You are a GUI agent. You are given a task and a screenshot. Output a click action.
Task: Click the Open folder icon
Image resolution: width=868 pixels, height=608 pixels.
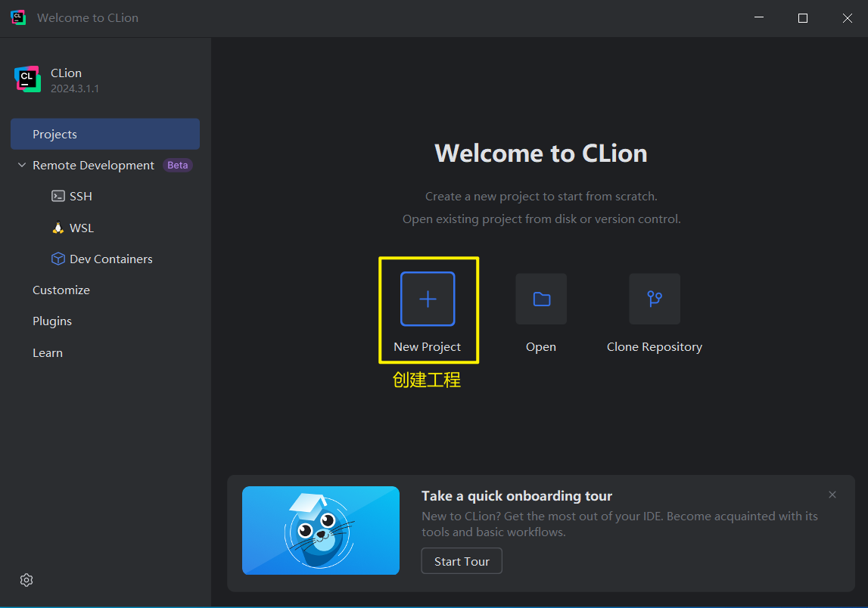(540, 299)
